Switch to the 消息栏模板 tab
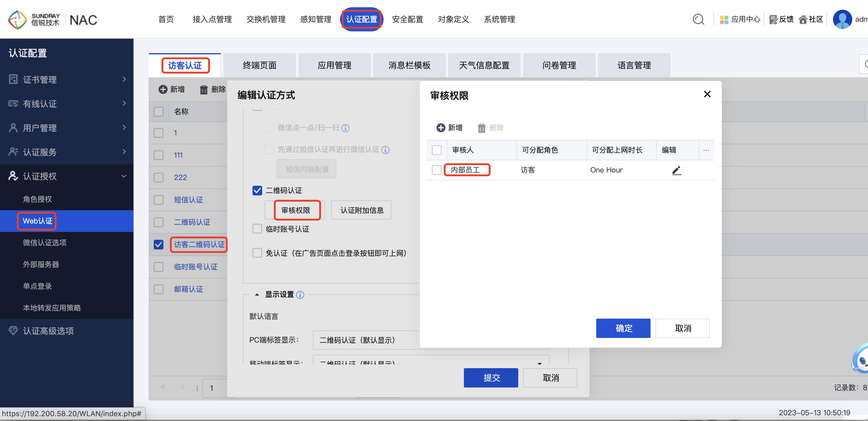This screenshot has height=421, width=868. pyautogui.click(x=410, y=65)
